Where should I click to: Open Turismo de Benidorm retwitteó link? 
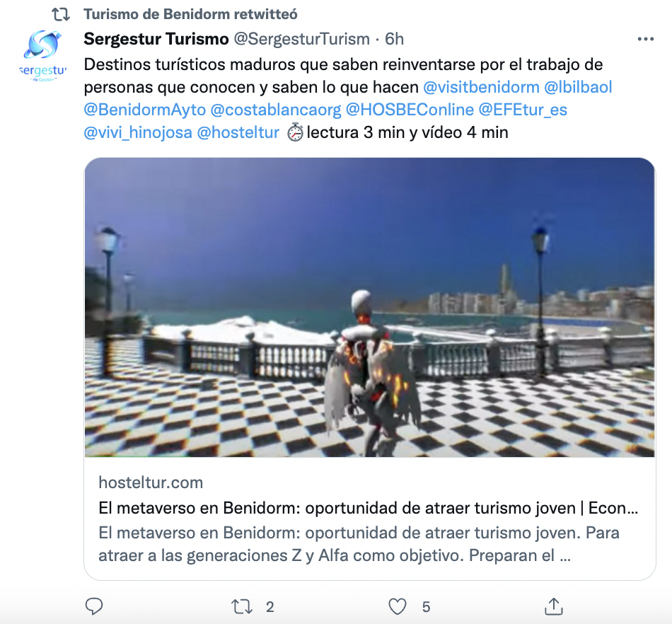190,14
